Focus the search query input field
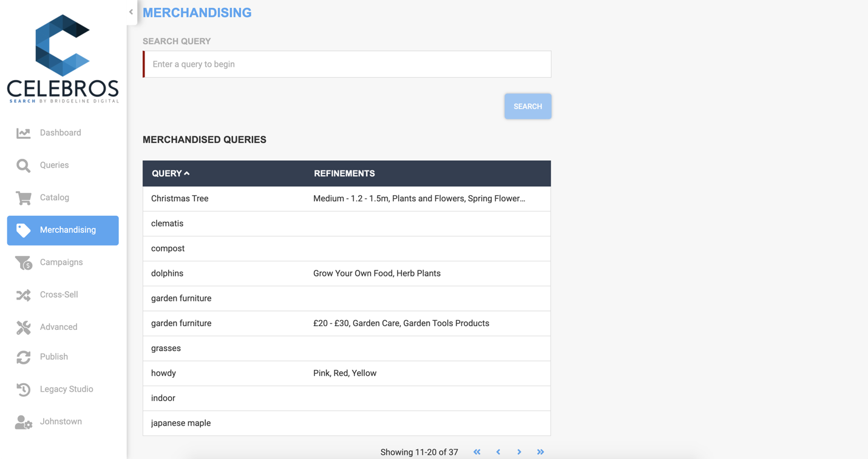This screenshot has width=868, height=459. click(x=347, y=64)
